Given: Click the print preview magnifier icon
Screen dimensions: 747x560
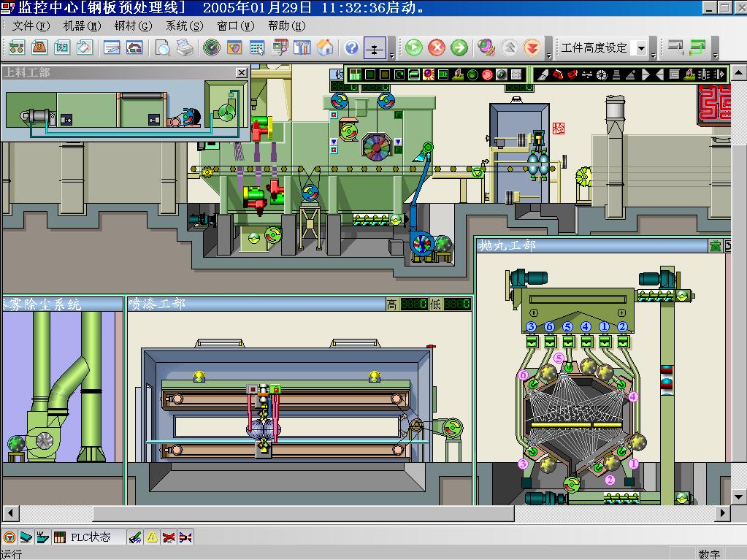Looking at the screenshot, I should click(163, 48).
